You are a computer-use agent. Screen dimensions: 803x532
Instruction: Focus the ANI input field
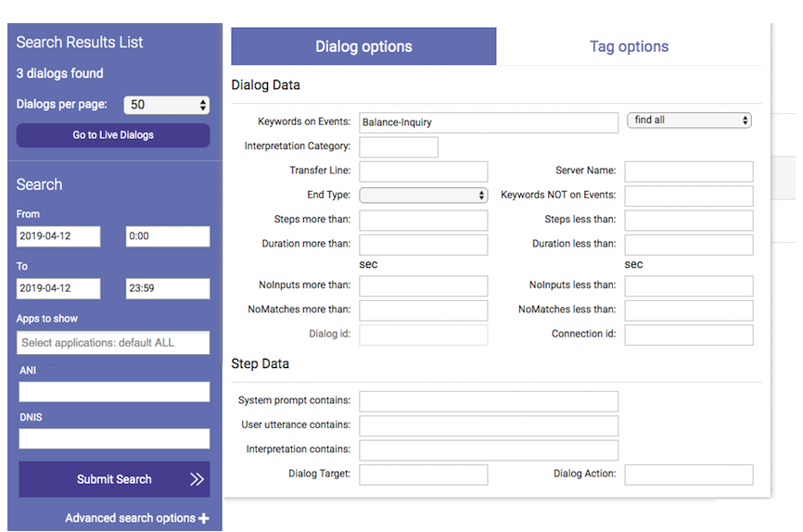click(114, 391)
